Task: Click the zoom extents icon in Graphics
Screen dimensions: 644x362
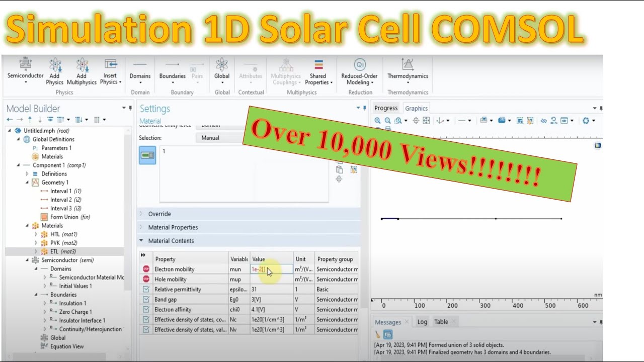Action: pyautogui.click(x=426, y=121)
